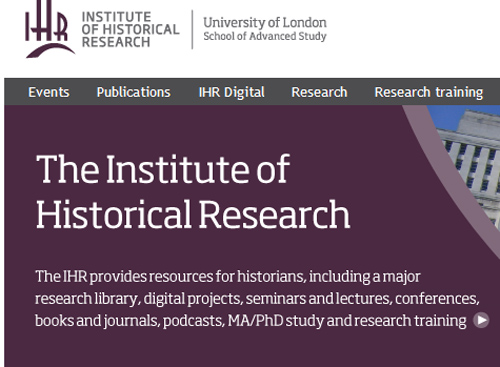
Task: Open the Publications menu item
Action: click(x=133, y=92)
